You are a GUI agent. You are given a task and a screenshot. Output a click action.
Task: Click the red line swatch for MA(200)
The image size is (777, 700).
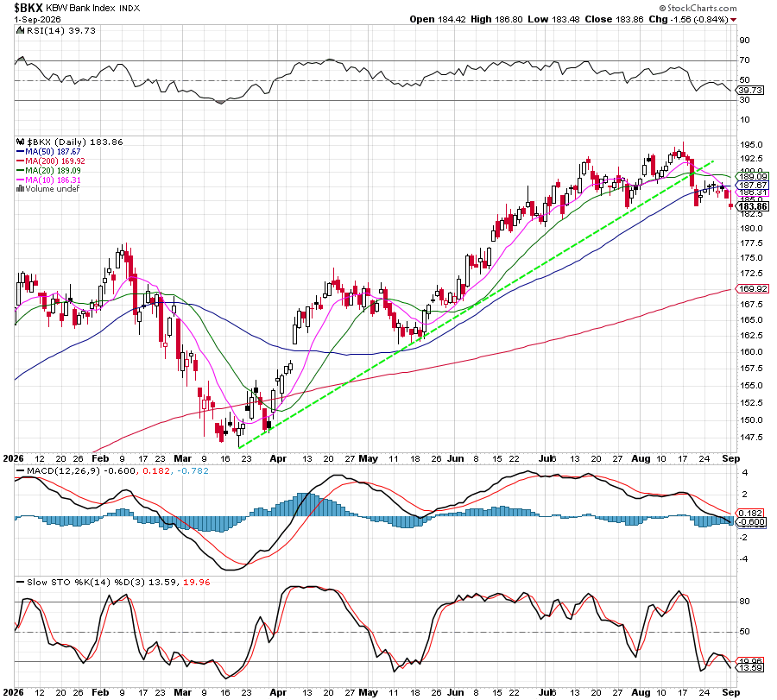point(21,161)
